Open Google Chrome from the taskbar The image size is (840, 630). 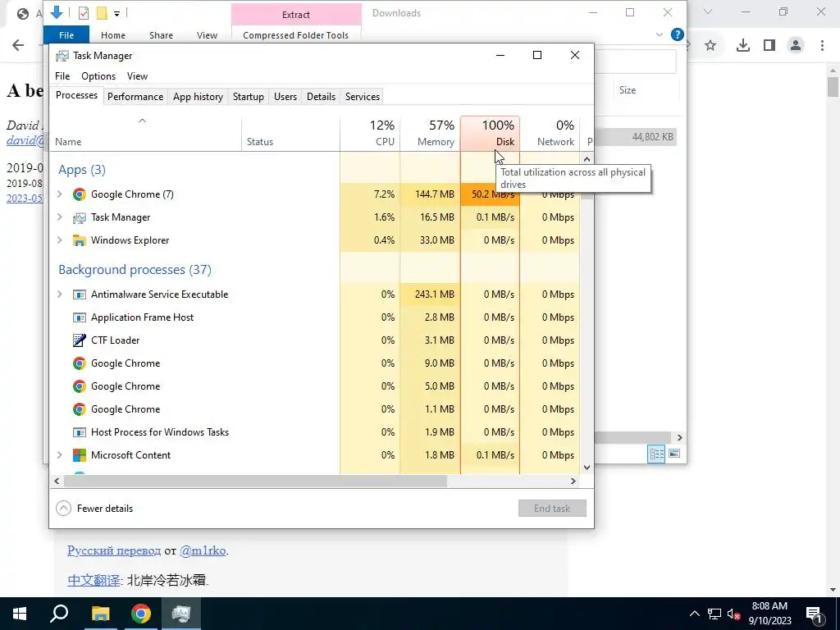click(x=141, y=614)
